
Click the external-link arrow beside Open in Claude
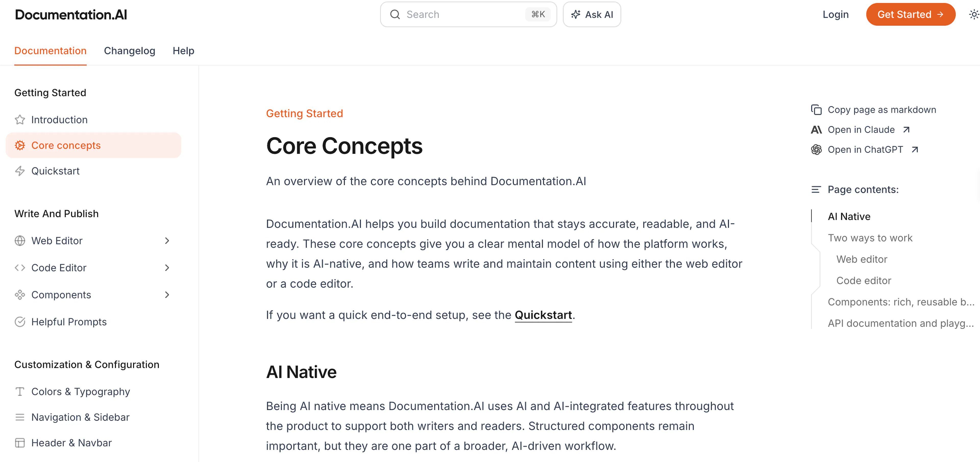(x=906, y=130)
